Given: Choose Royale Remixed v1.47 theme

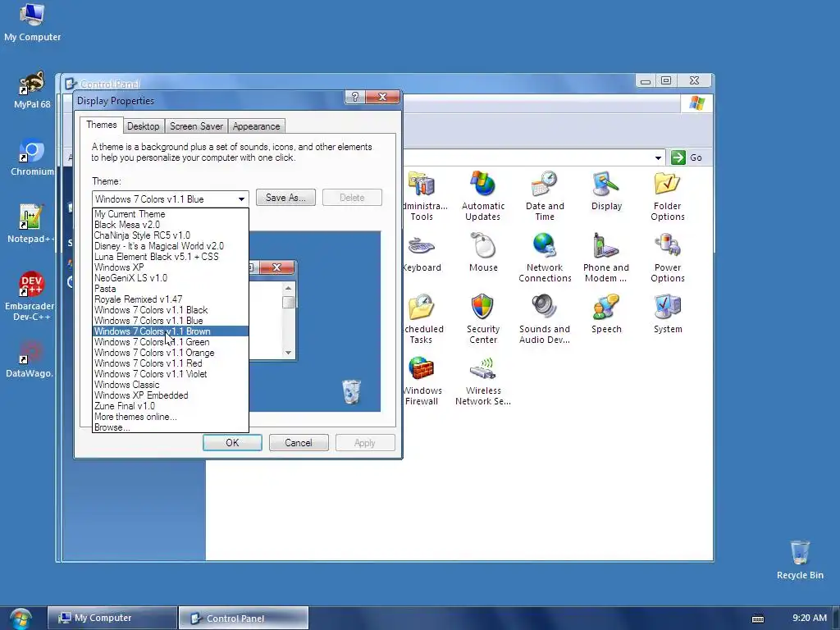Looking at the screenshot, I should [171, 299].
